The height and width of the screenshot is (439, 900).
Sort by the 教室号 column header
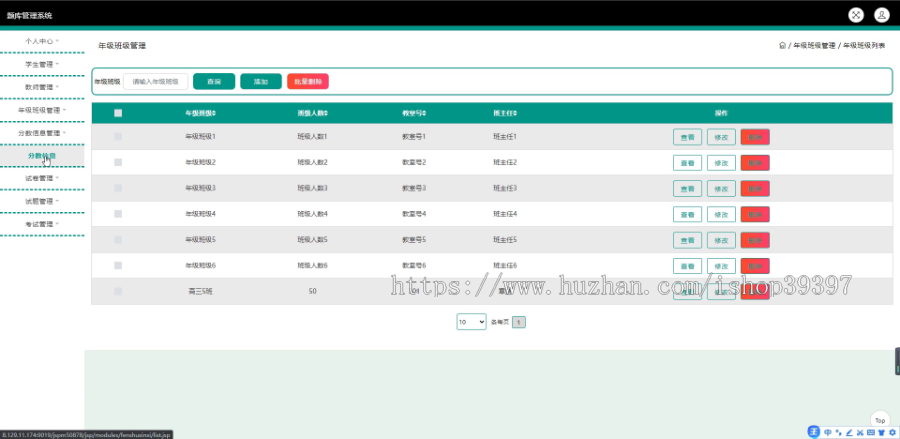pyautogui.click(x=414, y=113)
